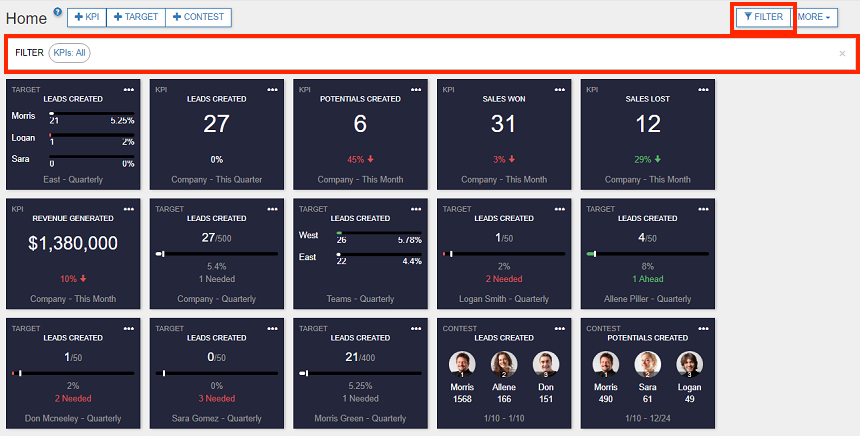The image size is (860, 436).
Task: Click Allene's avatar in Leads Created contest
Action: (504, 365)
